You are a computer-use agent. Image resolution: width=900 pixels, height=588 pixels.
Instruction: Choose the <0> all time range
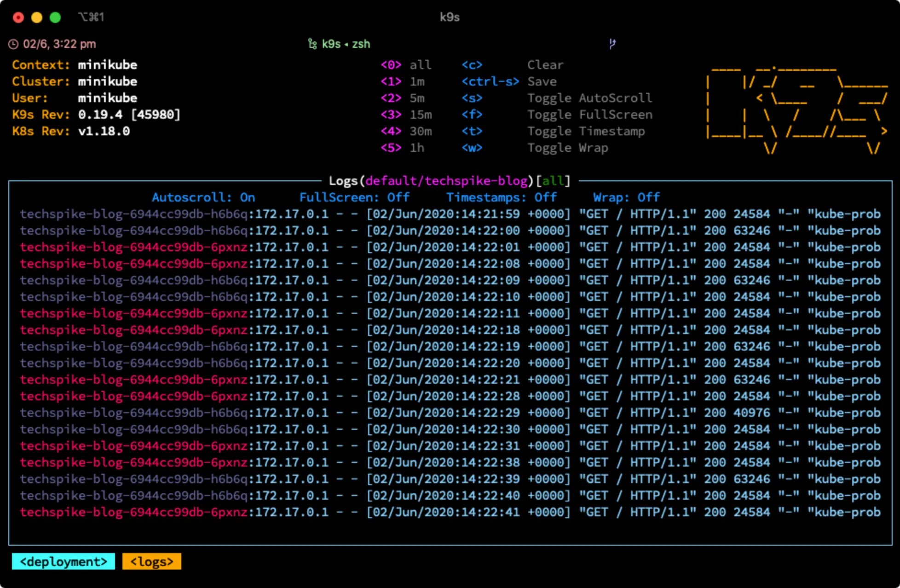point(406,65)
